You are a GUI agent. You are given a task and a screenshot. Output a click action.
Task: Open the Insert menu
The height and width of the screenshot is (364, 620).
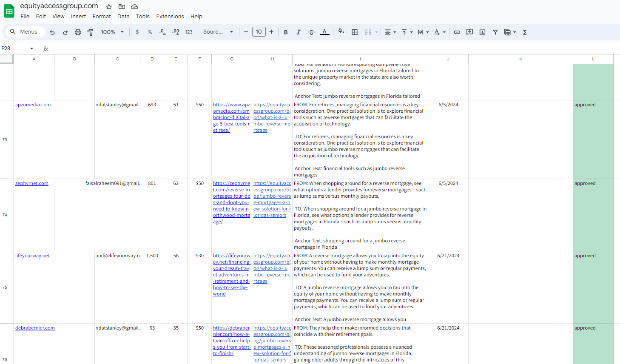[78, 16]
